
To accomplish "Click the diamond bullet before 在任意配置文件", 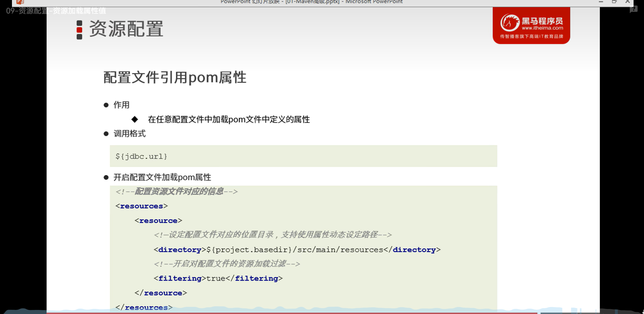I will [135, 119].
